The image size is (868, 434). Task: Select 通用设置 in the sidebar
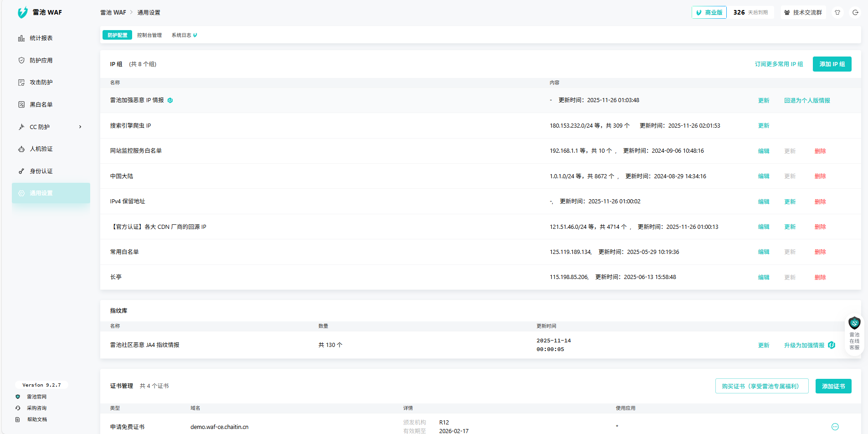tap(51, 193)
